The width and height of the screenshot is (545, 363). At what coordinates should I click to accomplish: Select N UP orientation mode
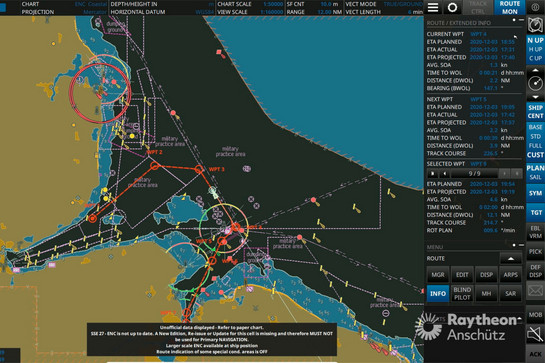(x=535, y=40)
